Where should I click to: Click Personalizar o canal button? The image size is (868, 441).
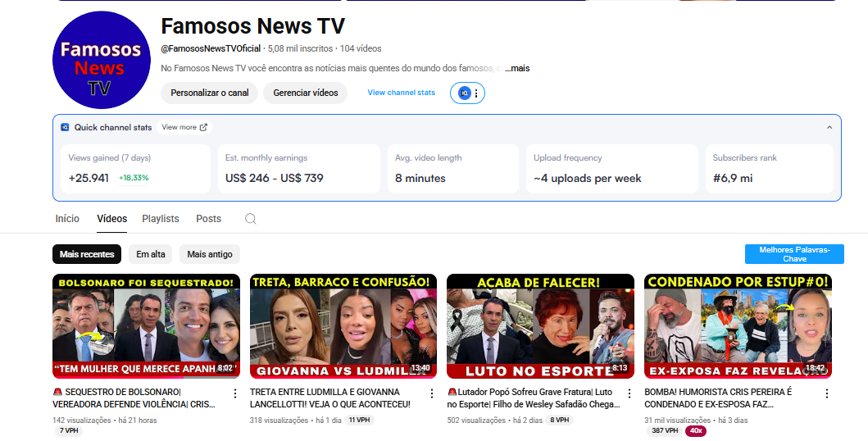209,93
